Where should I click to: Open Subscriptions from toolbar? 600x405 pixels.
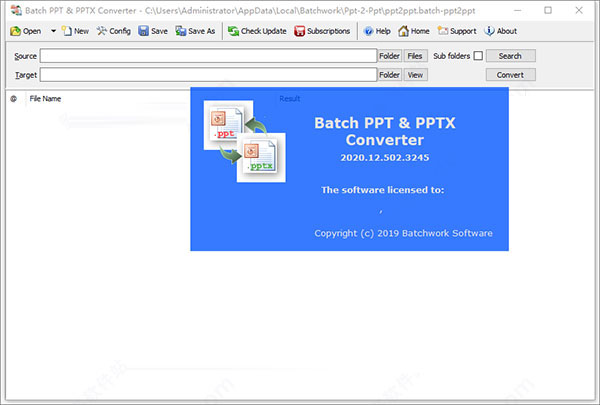[322, 31]
